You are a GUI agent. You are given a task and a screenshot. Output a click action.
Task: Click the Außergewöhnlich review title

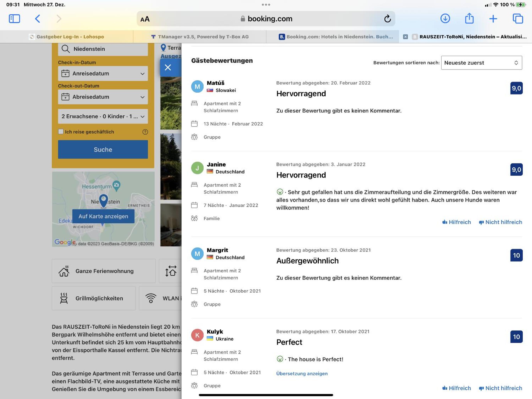tap(307, 261)
